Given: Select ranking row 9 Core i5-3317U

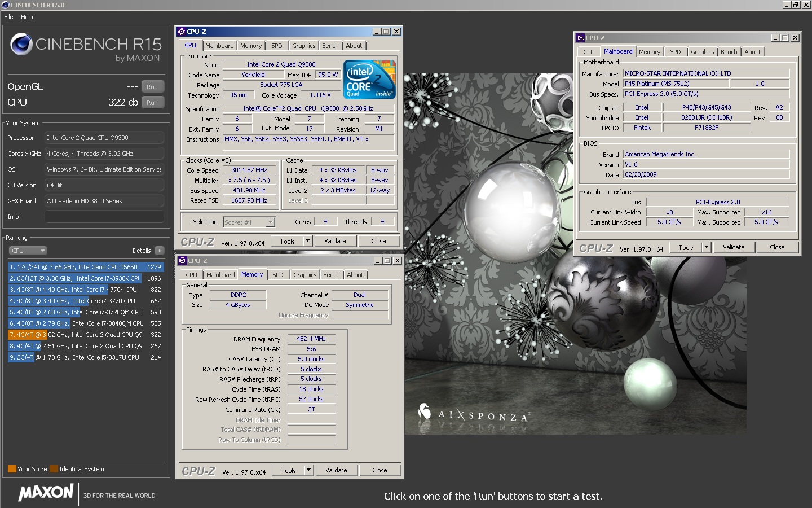Looking at the screenshot, I should click(x=86, y=357).
